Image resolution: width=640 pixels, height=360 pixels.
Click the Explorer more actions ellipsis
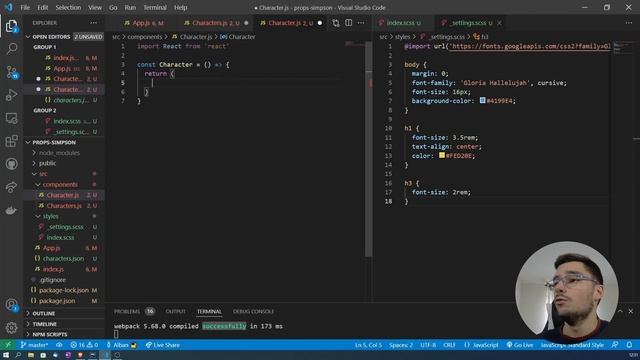pyautogui.click(x=93, y=23)
